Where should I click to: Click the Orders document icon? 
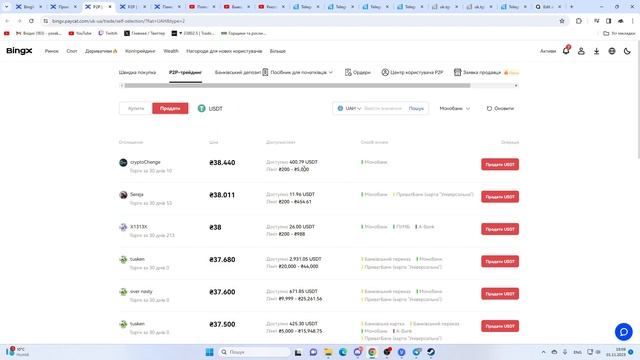(348, 72)
